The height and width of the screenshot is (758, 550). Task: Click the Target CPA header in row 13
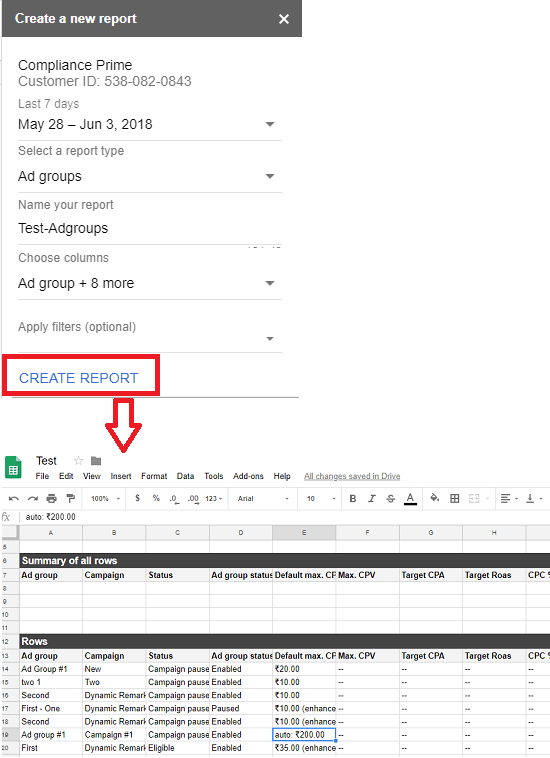pos(431,656)
